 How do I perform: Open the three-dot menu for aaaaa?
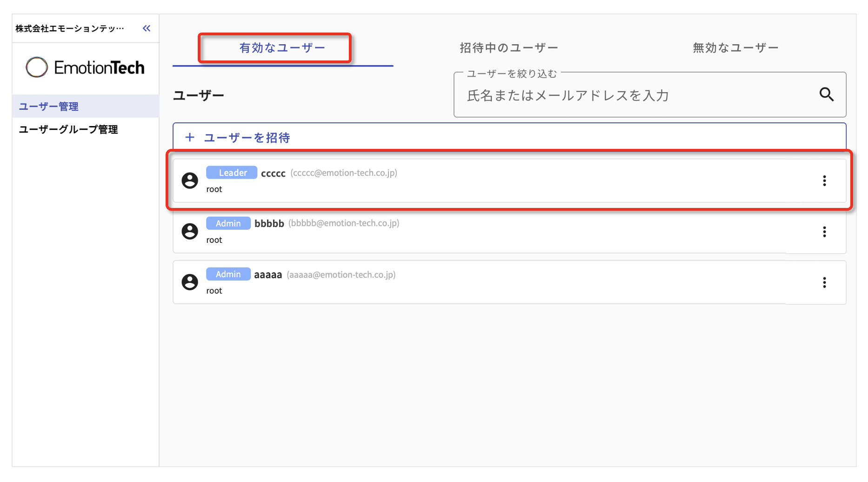pyautogui.click(x=824, y=282)
